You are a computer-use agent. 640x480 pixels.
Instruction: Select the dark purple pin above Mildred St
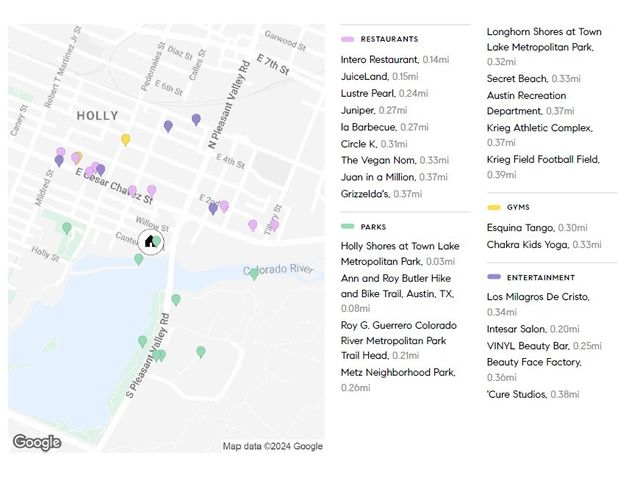pyautogui.click(x=60, y=161)
